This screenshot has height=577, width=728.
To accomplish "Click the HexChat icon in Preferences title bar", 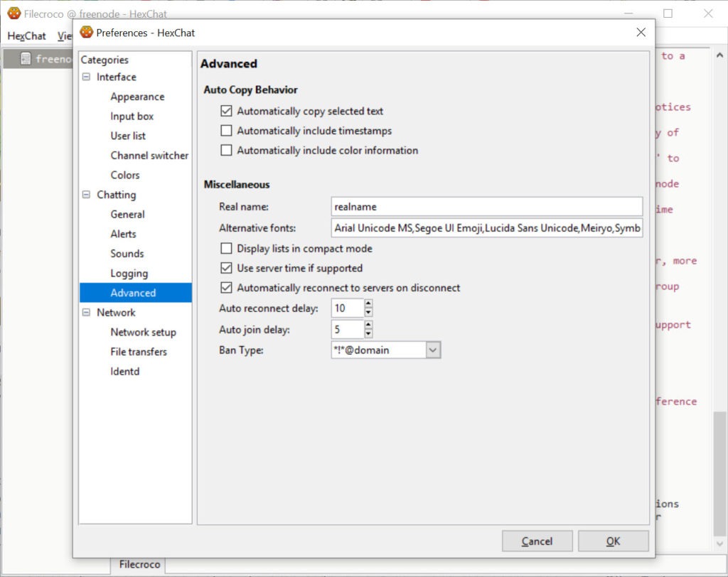I will [86, 32].
